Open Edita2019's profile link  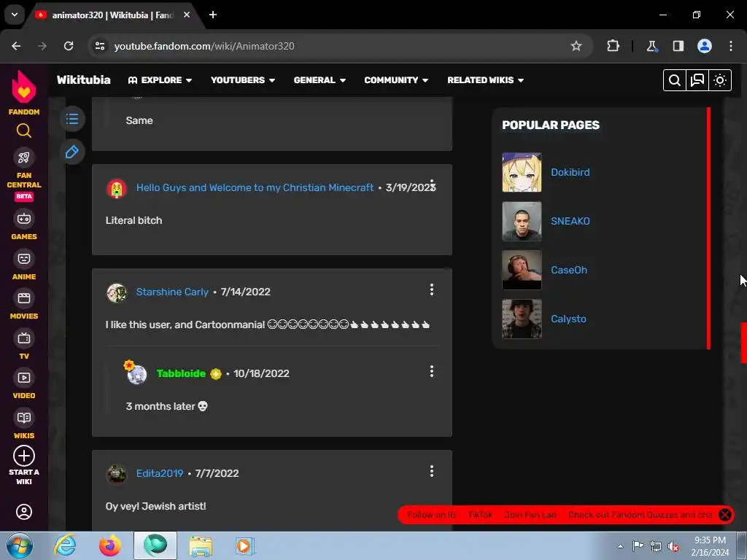(160, 473)
